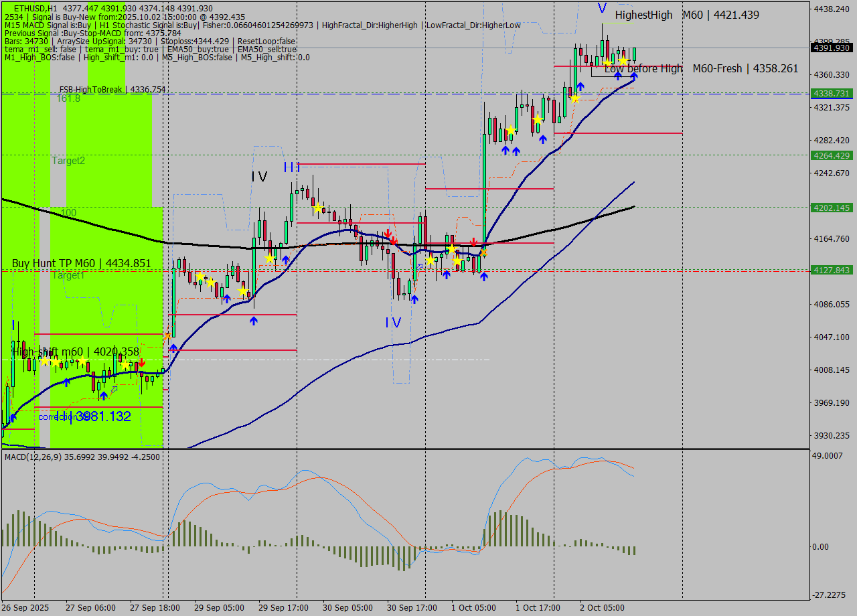This screenshot has width=857, height=616.
Task: Select the red down-arrow marker near 30 Sep
Action: pos(388,234)
